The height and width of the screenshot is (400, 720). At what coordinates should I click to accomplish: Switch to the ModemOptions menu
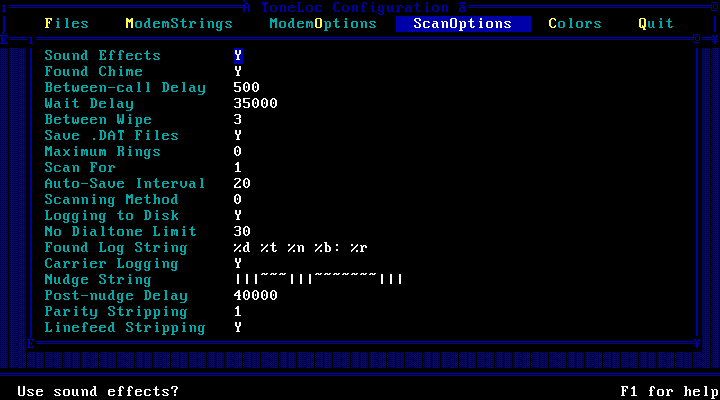pyautogui.click(x=323, y=23)
